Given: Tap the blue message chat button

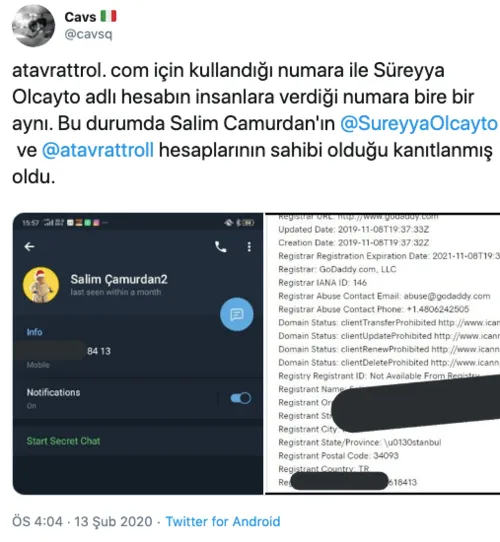Looking at the screenshot, I should (x=237, y=314).
